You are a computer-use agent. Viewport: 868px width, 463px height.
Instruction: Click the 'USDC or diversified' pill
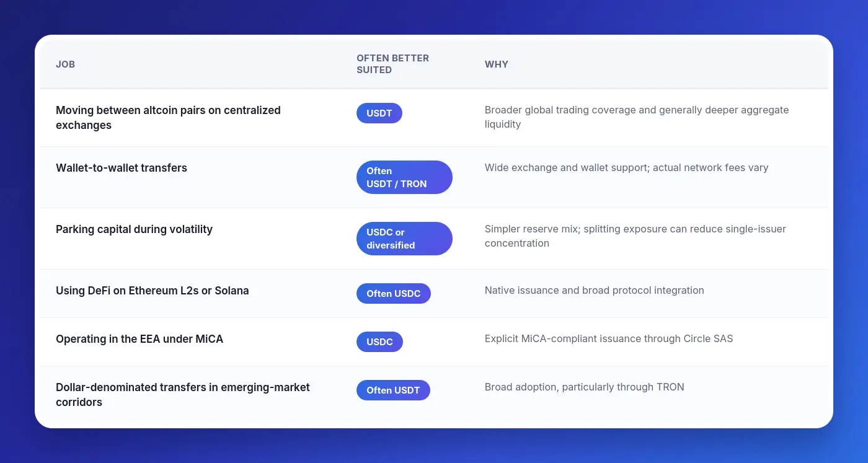click(404, 239)
